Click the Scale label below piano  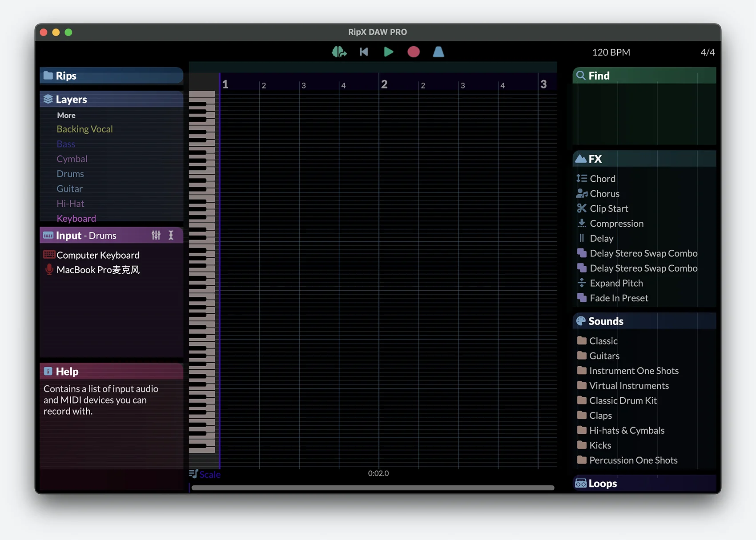[x=209, y=474]
